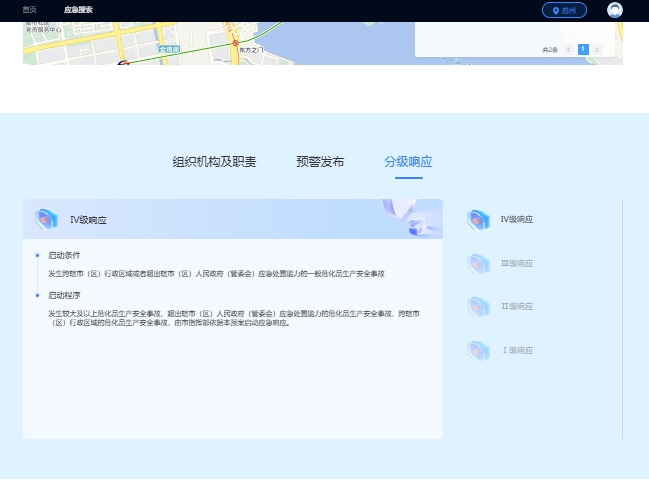The height and width of the screenshot is (480, 649).
Task: Open the 应急搜索 nav item
Action: pyautogui.click(x=78, y=10)
